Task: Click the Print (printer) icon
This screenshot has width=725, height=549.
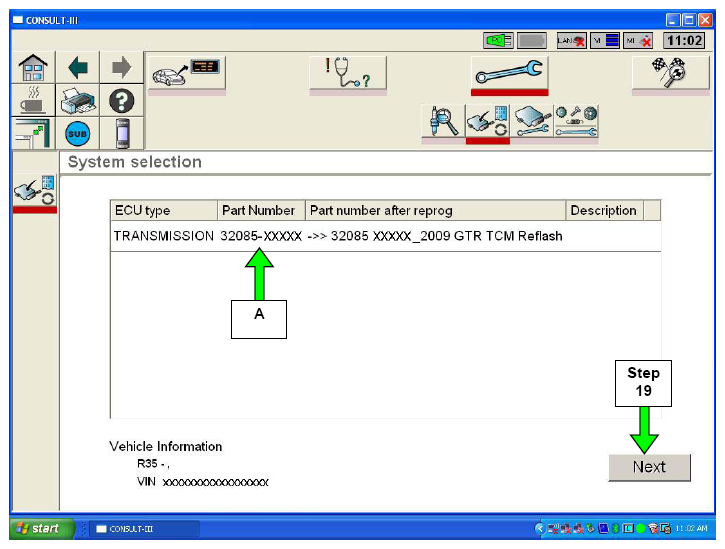Action: pos(76,100)
